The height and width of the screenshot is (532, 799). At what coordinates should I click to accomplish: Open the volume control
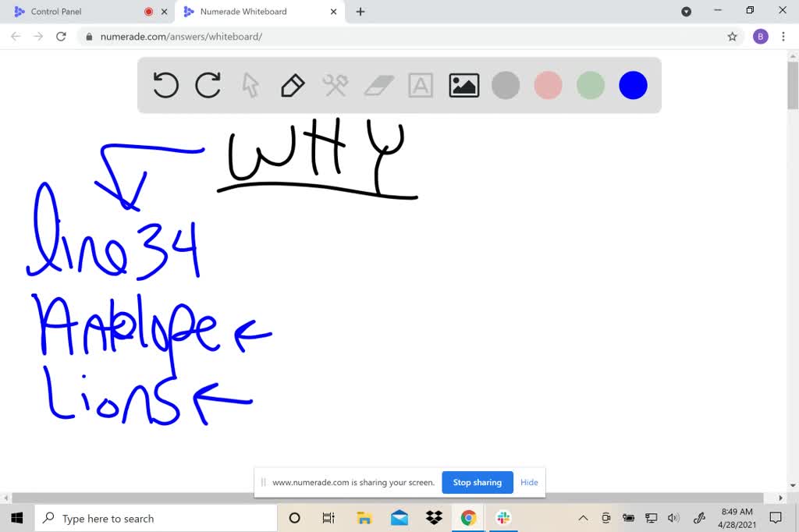click(673, 518)
